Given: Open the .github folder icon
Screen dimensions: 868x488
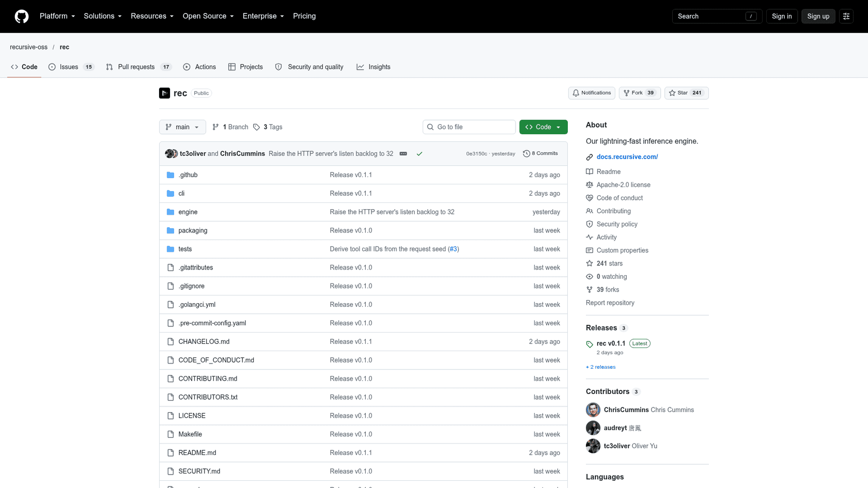Looking at the screenshot, I should [171, 175].
